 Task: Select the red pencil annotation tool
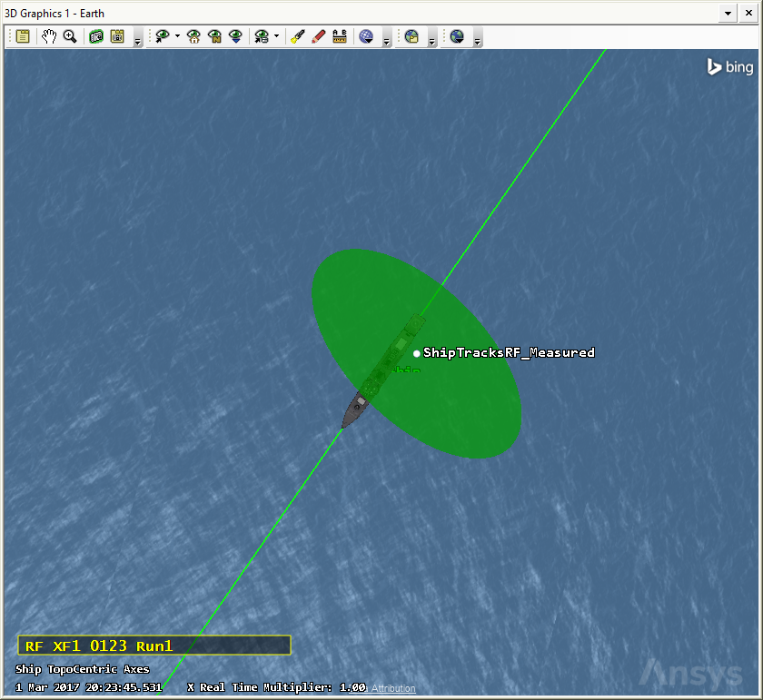(319, 36)
